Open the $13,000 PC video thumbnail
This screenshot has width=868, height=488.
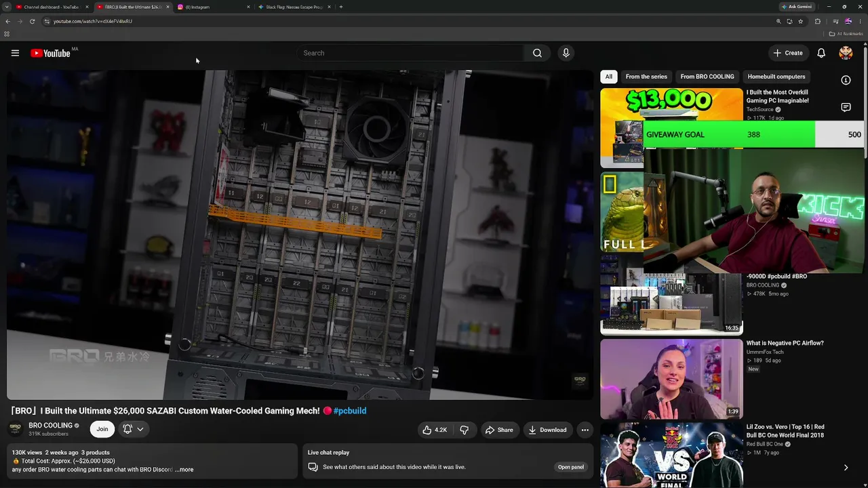pyautogui.click(x=671, y=128)
